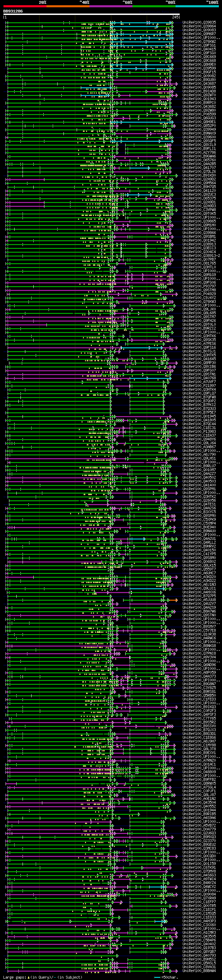Select hit label UniRef100_Q9FLQ7
Viewport: 222px width, 980px height.
199,393
